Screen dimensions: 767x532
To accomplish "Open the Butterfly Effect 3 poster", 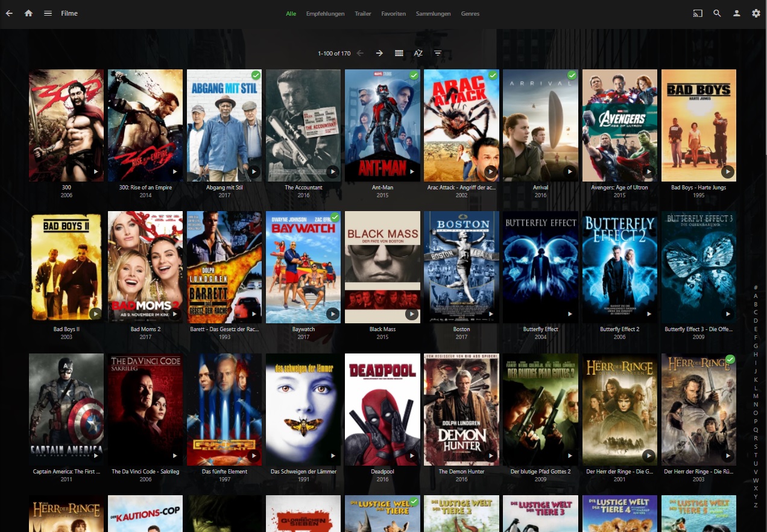I will [699, 267].
